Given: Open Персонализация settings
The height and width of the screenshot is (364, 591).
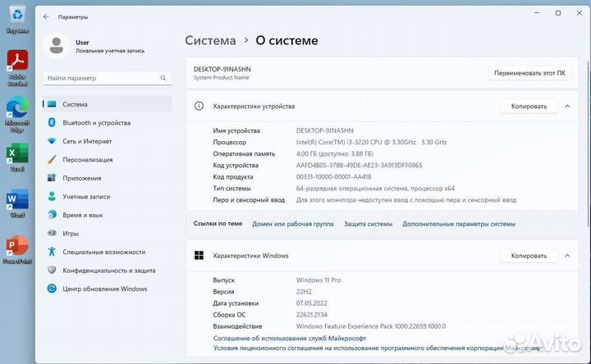Looking at the screenshot, I should tap(88, 160).
